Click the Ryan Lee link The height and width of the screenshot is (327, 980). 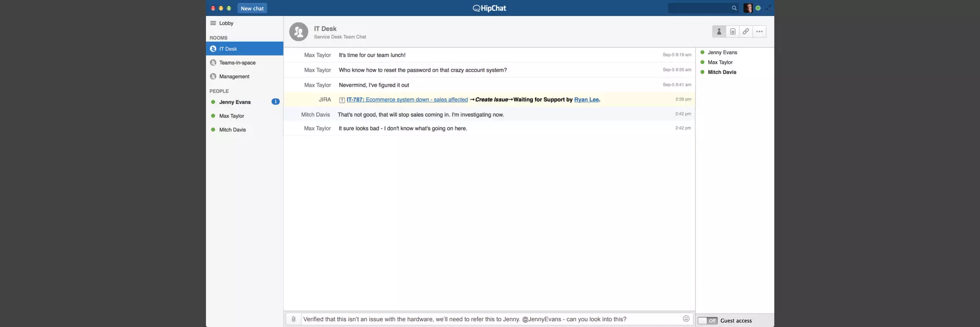point(587,100)
